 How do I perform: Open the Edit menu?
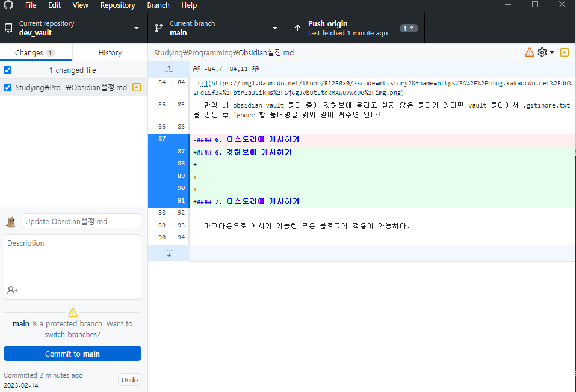(54, 5)
